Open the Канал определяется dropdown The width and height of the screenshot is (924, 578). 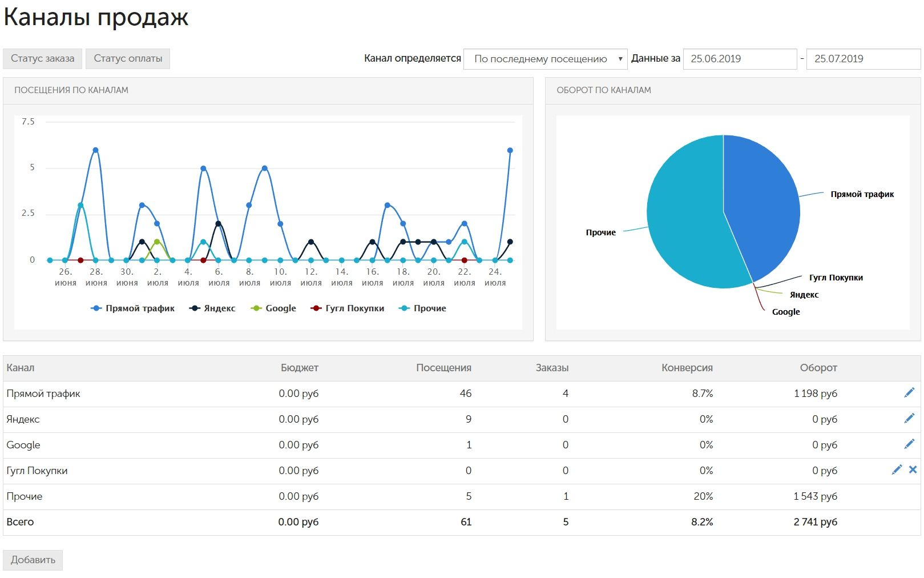coord(546,59)
